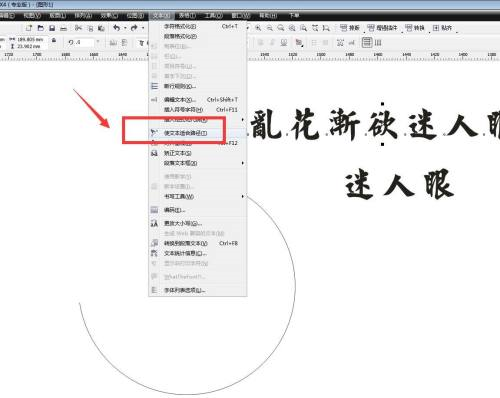The image size is (500, 398).
Task: Choose 段落格式化 menu entry
Action: tap(198, 36)
